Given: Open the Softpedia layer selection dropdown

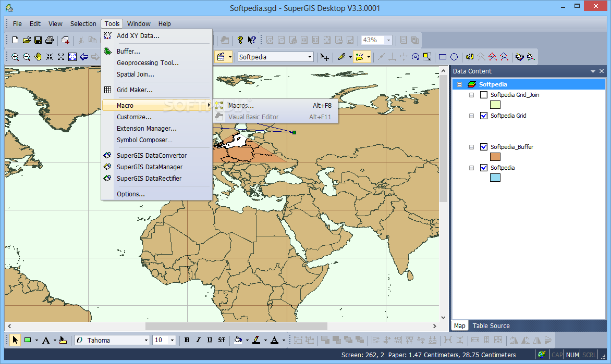Looking at the screenshot, I should [x=310, y=57].
